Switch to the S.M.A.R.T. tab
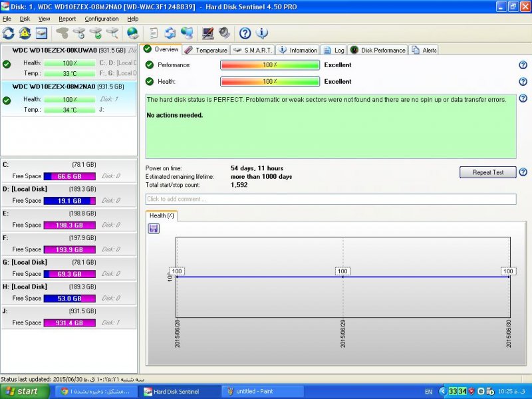The height and width of the screenshot is (399, 532). [253, 51]
